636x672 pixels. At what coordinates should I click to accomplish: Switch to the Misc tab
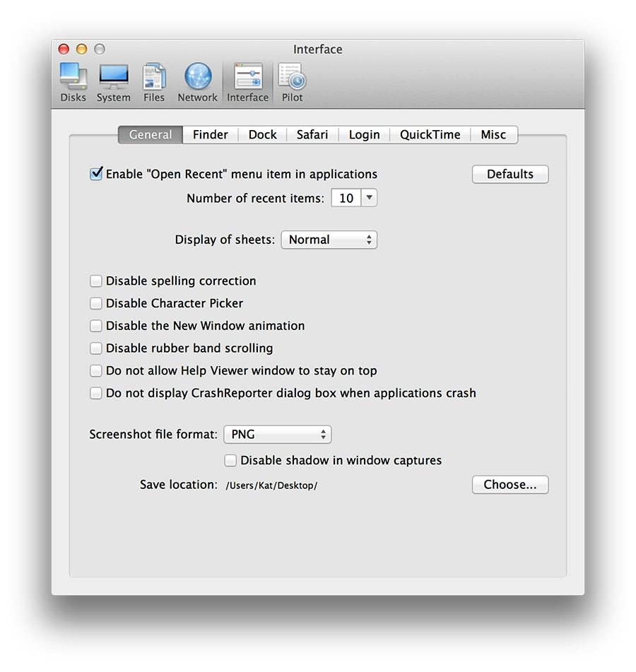(x=494, y=134)
